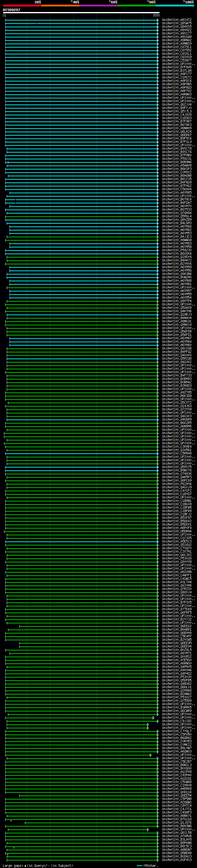Image resolution: width=197 pixels, height=868 pixels.
Task: Click the purple ~60% identity legend segment
Action: pos(99,6)
